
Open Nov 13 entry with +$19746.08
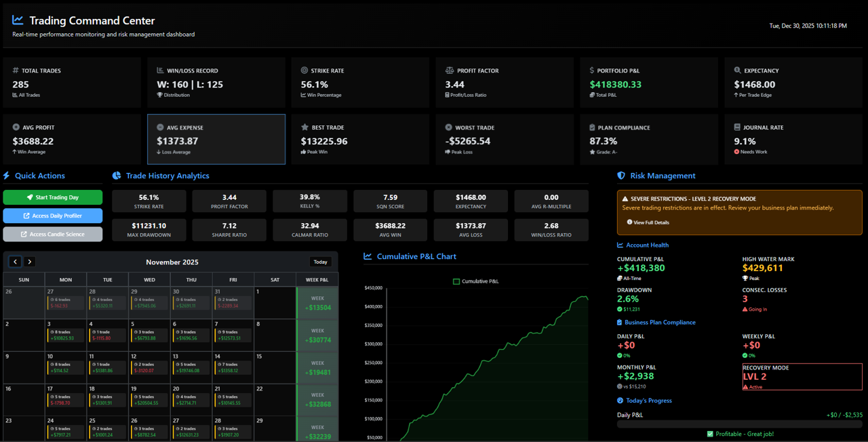pyautogui.click(x=191, y=367)
